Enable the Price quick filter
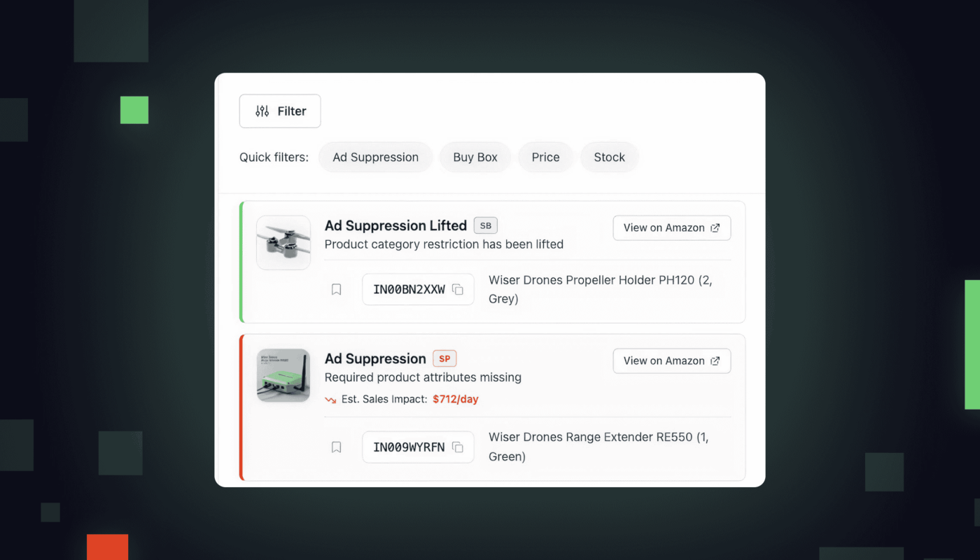This screenshot has width=980, height=560. click(545, 157)
